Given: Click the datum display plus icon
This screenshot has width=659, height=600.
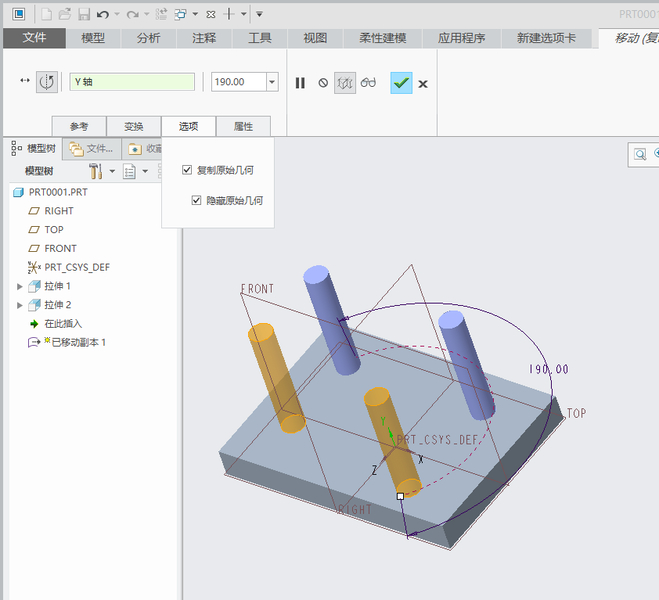Looking at the screenshot, I should (229, 14).
